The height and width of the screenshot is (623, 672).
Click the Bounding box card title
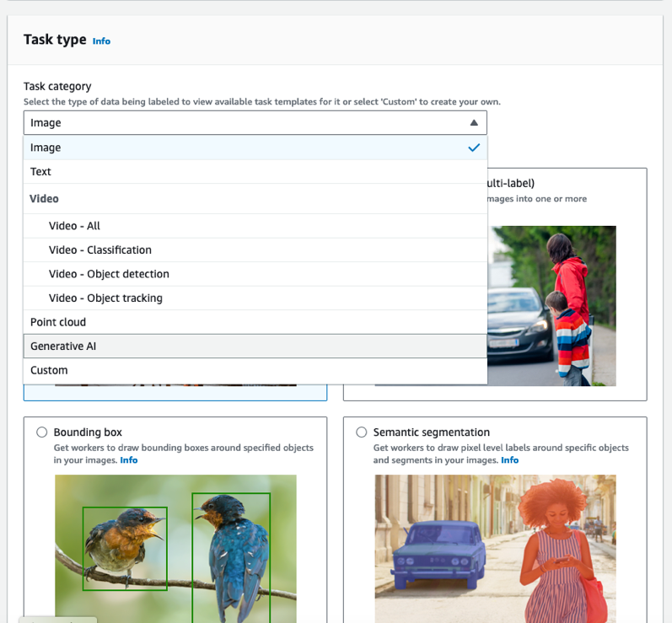pyautogui.click(x=88, y=432)
